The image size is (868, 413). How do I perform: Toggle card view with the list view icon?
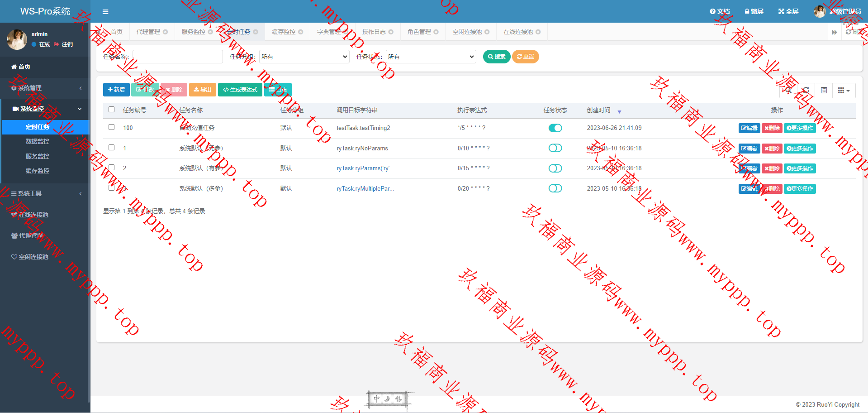[824, 91]
